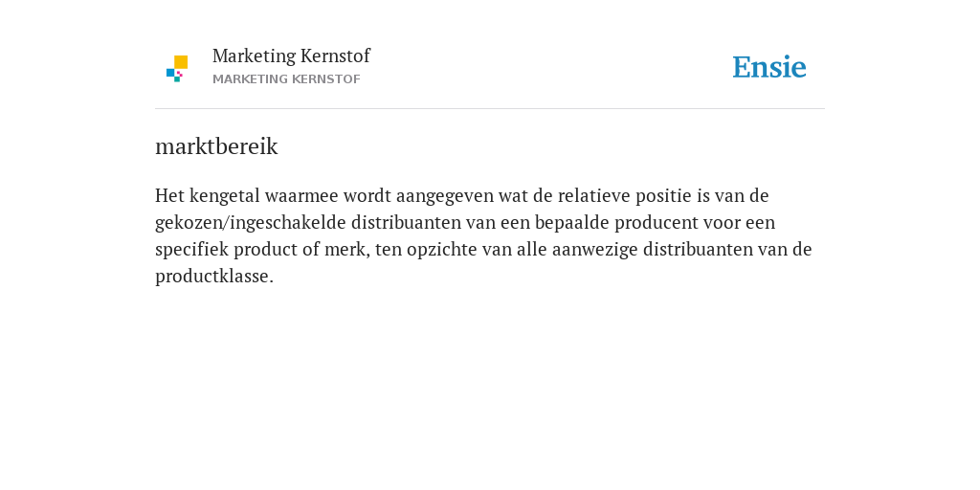
Task: Open the Ensie homepage via blue logo
Action: click(x=769, y=67)
